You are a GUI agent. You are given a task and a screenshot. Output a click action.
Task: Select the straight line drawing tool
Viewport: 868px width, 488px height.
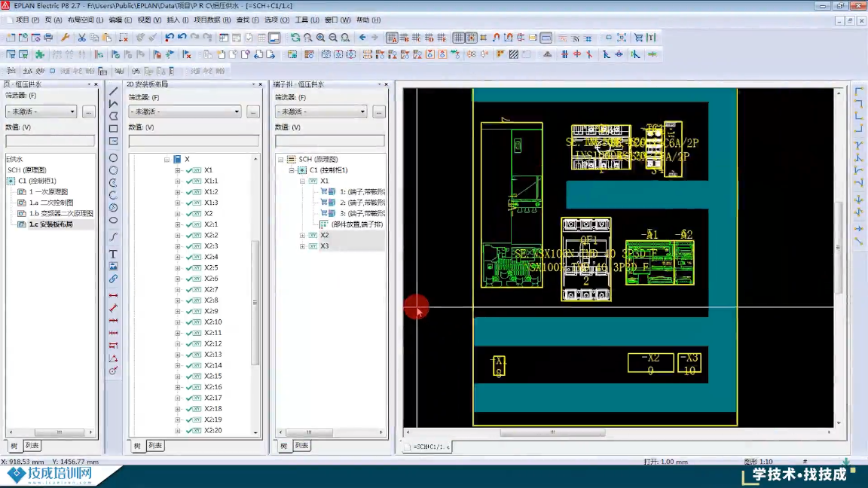click(114, 91)
